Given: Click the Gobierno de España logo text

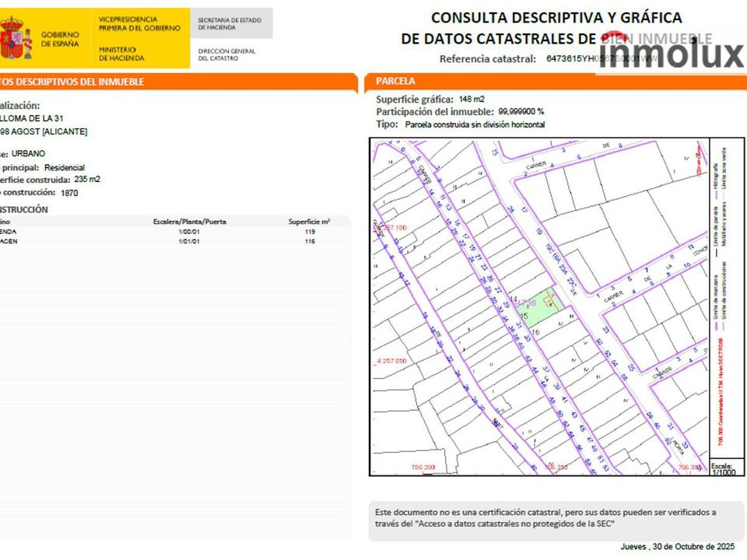Looking at the screenshot, I should pyautogui.click(x=60, y=39).
